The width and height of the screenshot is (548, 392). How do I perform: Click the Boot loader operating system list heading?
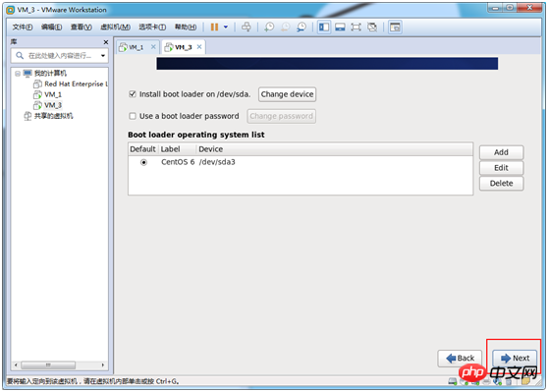(x=196, y=135)
